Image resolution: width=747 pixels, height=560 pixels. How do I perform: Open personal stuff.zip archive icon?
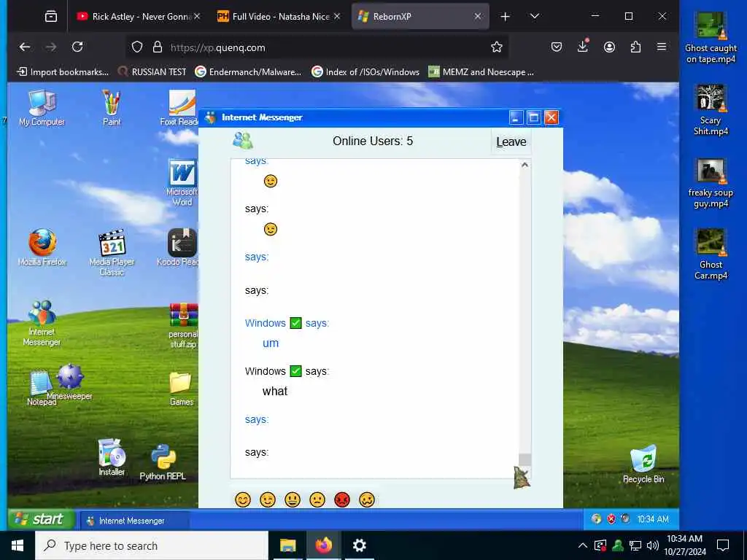click(183, 325)
